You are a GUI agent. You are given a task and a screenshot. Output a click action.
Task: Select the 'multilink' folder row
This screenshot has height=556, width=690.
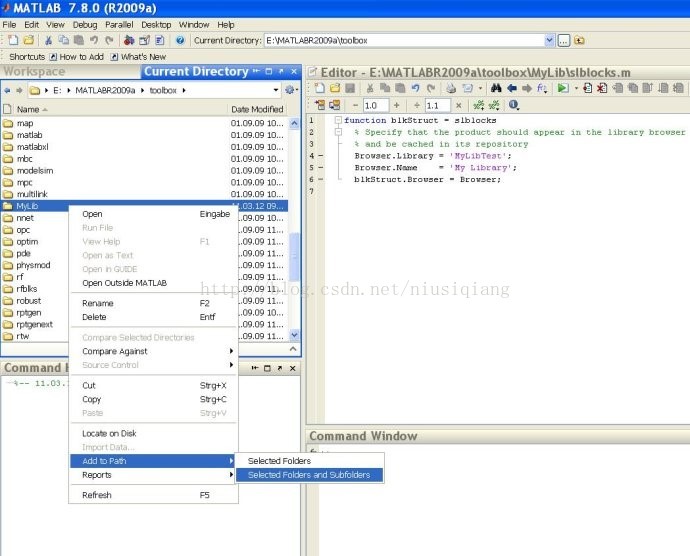[x=145, y=194]
